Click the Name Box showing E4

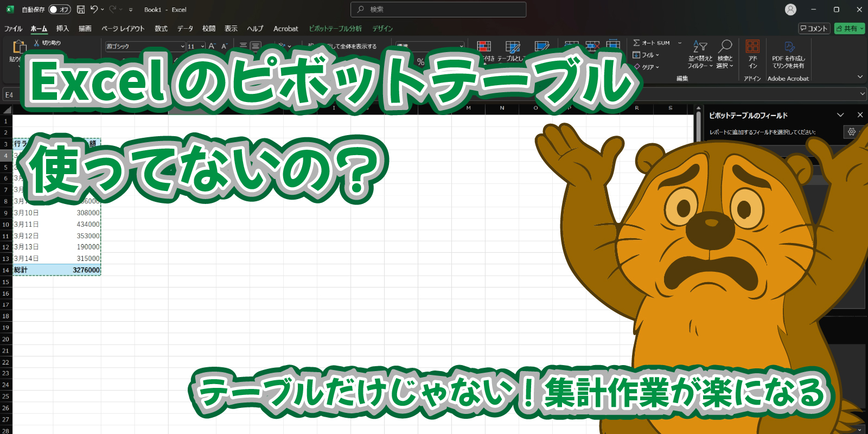tap(12, 95)
